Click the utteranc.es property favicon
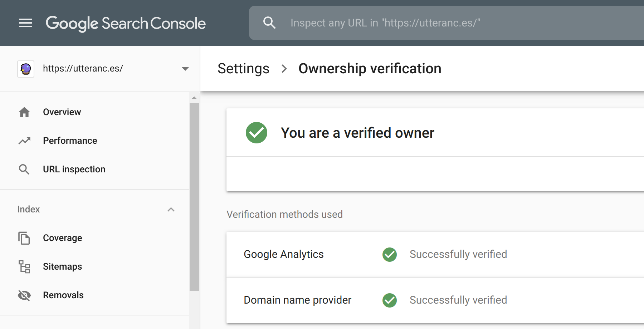The image size is (644, 329). [x=26, y=69]
